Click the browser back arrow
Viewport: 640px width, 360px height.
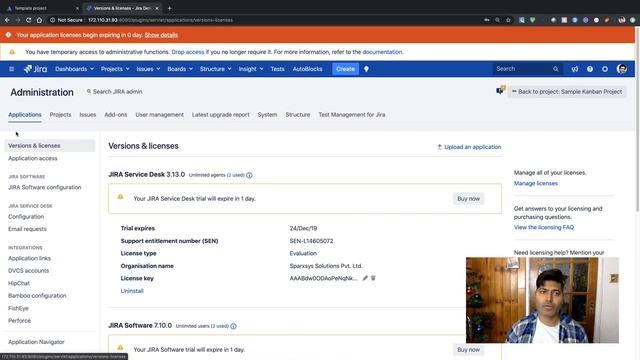7,20
